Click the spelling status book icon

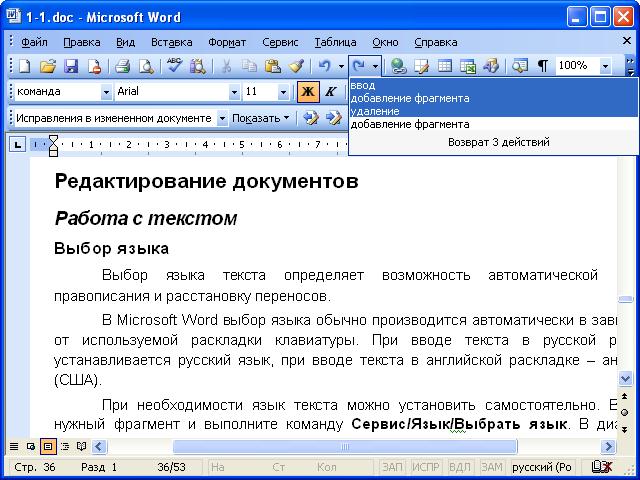tap(602, 467)
